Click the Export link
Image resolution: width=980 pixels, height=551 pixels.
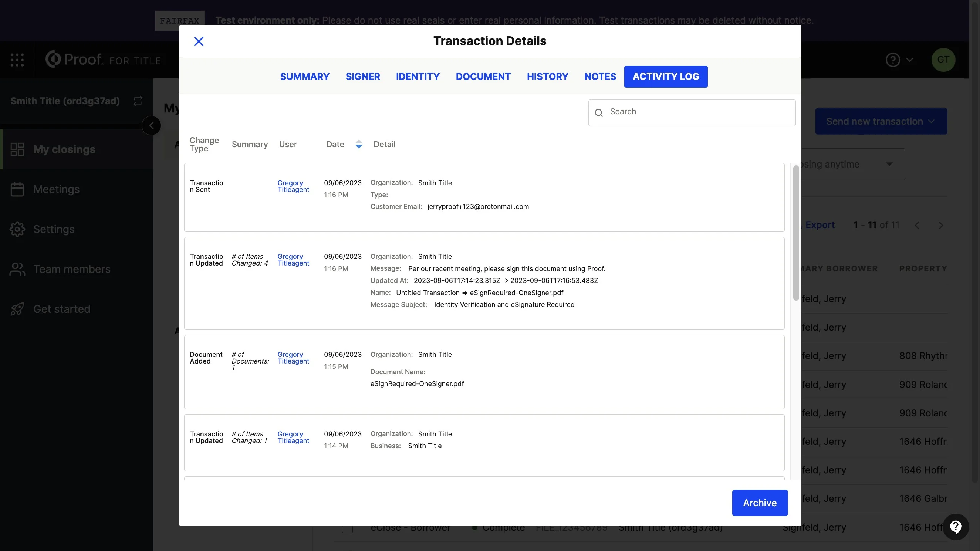coord(820,225)
